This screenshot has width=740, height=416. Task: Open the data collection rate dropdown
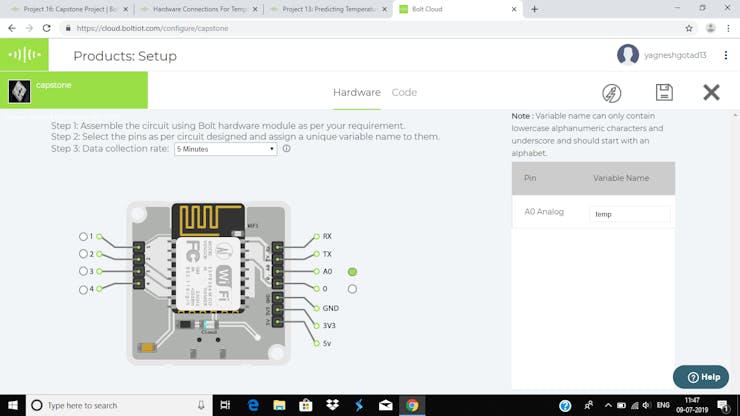(x=226, y=149)
